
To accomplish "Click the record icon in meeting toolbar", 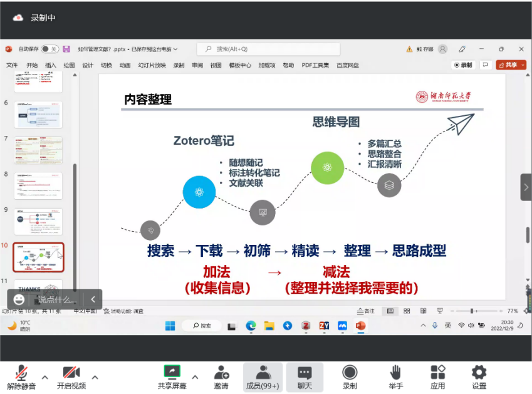I will (x=350, y=372).
